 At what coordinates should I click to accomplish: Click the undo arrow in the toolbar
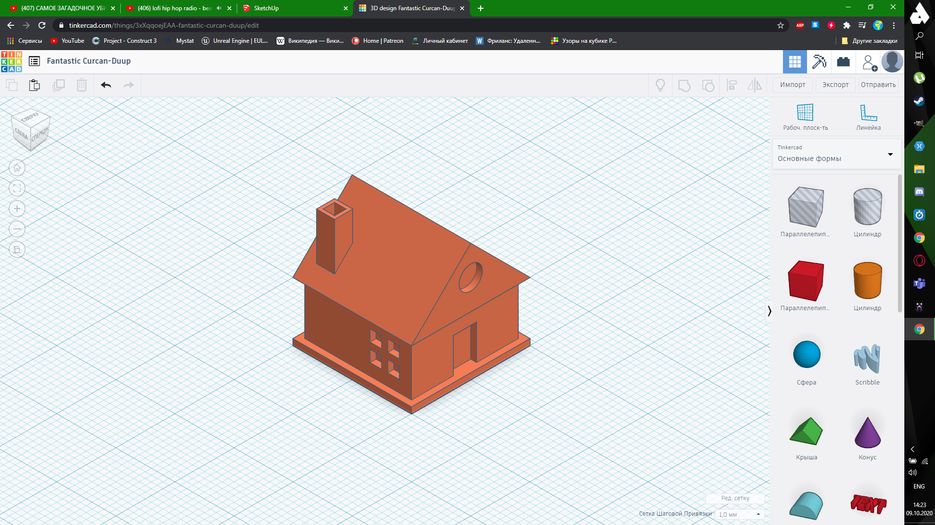click(106, 85)
